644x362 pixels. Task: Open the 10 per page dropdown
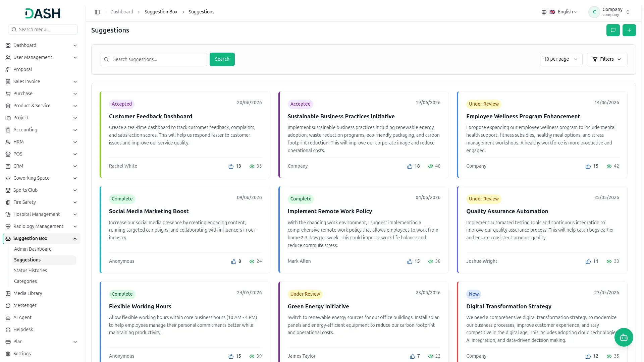coord(561,59)
